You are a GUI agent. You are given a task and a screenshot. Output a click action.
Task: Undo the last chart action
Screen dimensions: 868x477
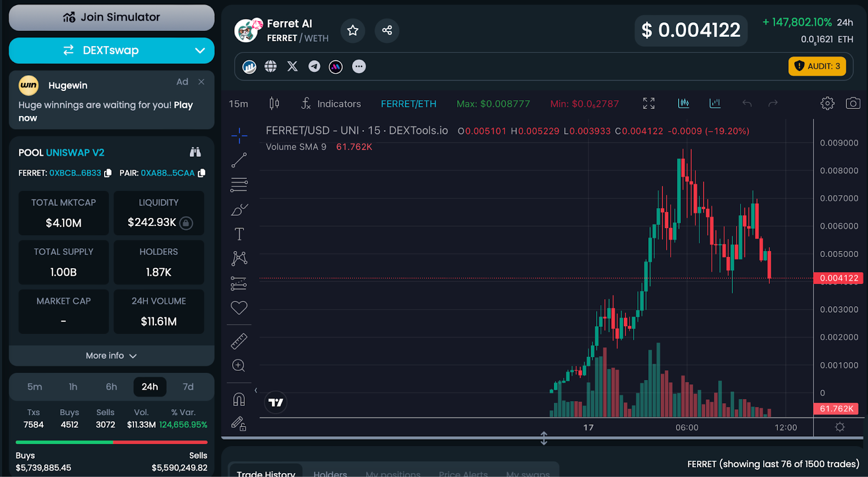click(747, 103)
